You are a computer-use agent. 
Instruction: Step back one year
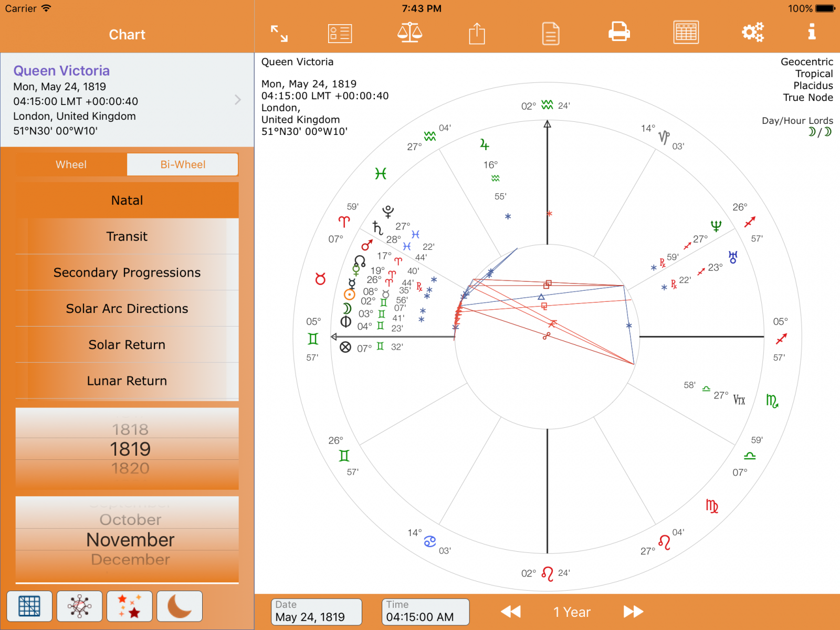click(510, 612)
